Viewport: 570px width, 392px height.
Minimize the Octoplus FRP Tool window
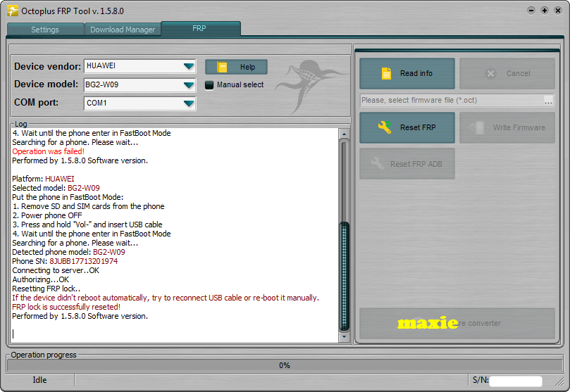(531, 11)
